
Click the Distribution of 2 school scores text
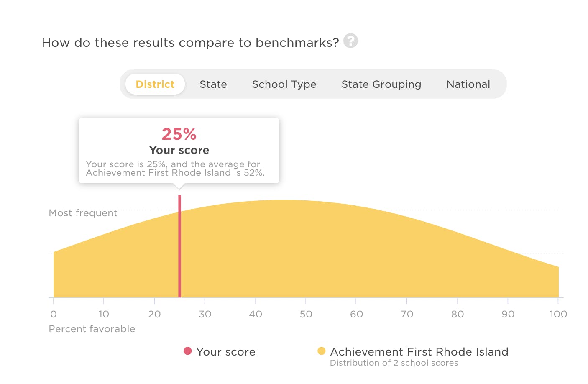click(394, 363)
